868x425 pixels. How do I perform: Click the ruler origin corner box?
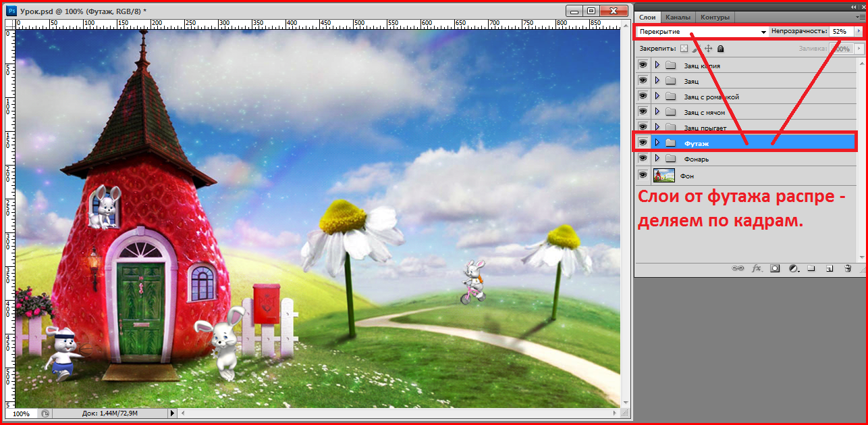pos(10,24)
